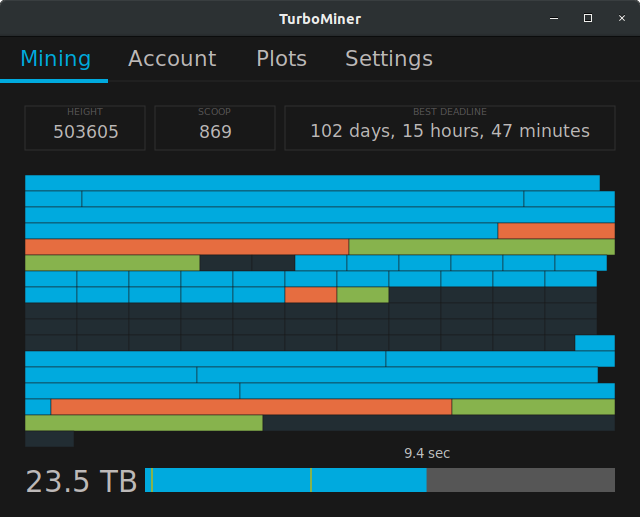Click the 9.4 sec elapsed time label
This screenshot has width=640, height=517.
[427, 453]
